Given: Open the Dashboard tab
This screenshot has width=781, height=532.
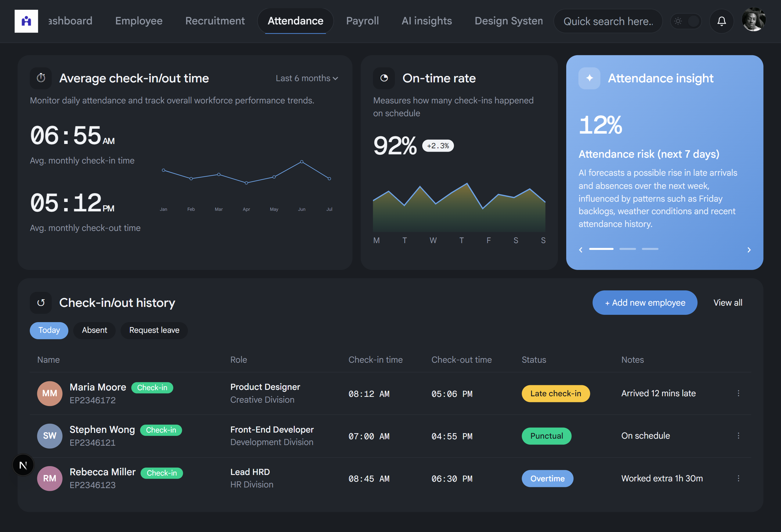Looking at the screenshot, I should (x=70, y=21).
